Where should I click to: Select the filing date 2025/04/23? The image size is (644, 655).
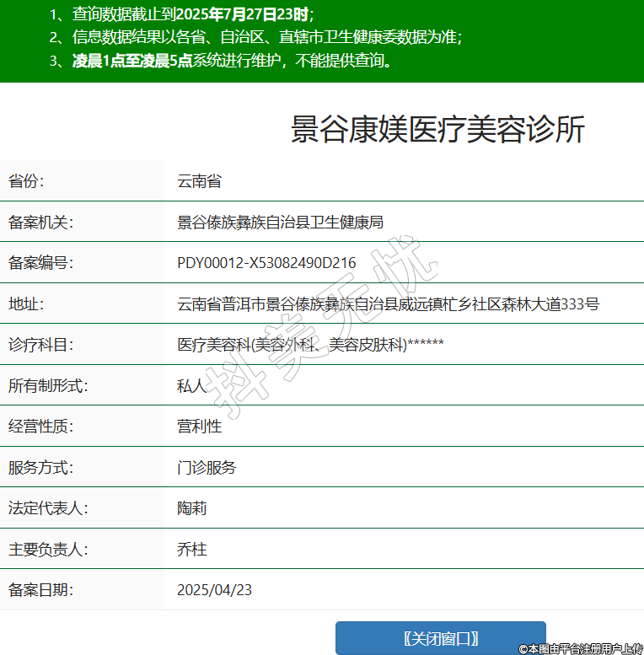(214, 590)
